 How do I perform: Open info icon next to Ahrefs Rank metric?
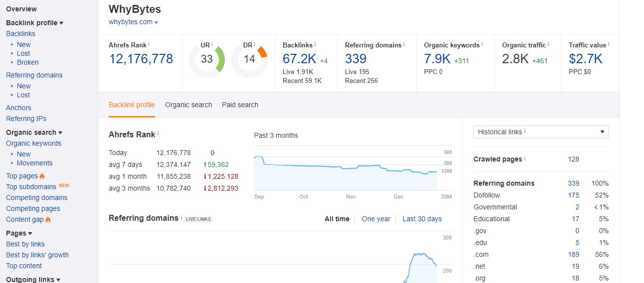pos(149,44)
